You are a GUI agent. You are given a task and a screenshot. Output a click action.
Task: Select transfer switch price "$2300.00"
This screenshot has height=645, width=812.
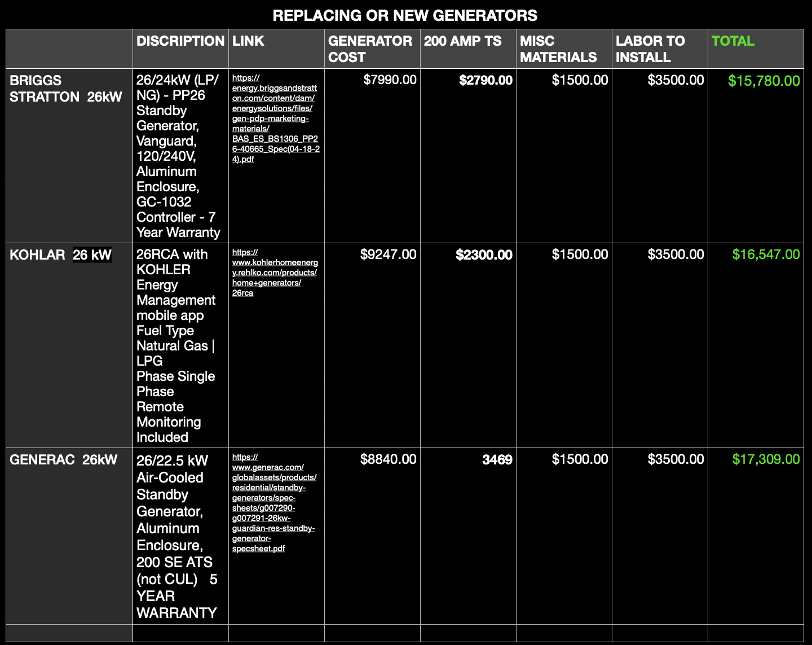484,255
